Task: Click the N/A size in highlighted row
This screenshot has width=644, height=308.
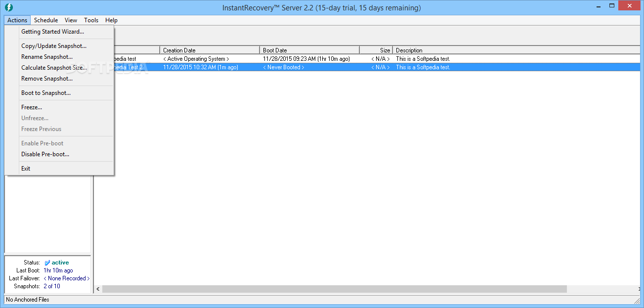Action: click(381, 67)
